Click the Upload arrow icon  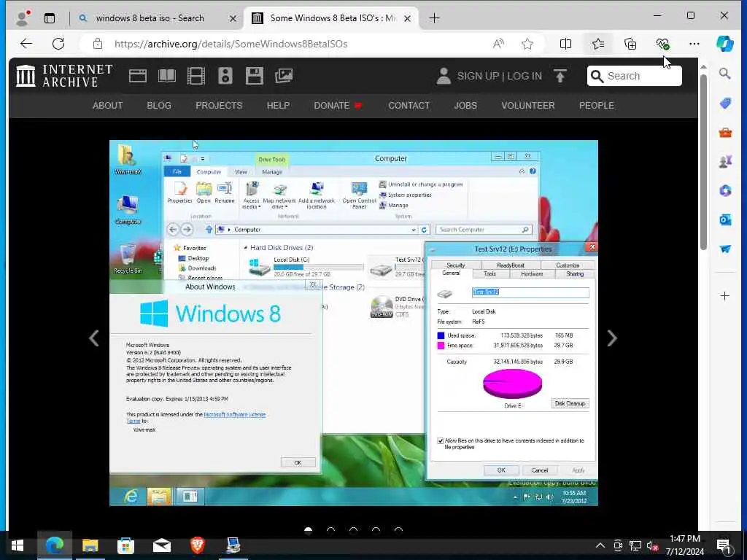click(x=560, y=76)
